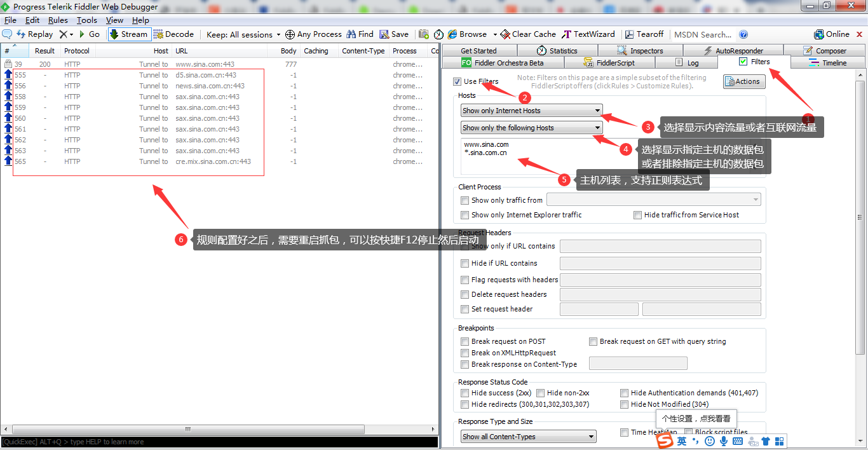Enable Hide traffic from Service Host

point(637,215)
